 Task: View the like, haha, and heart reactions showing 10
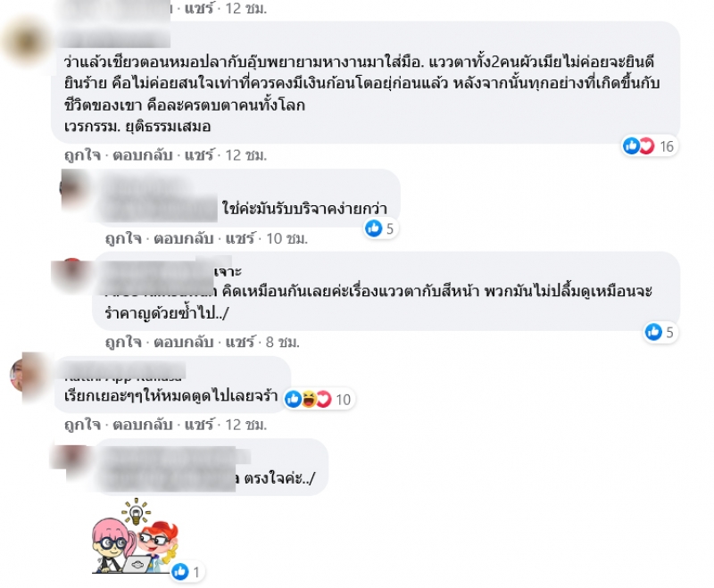click(x=319, y=400)
